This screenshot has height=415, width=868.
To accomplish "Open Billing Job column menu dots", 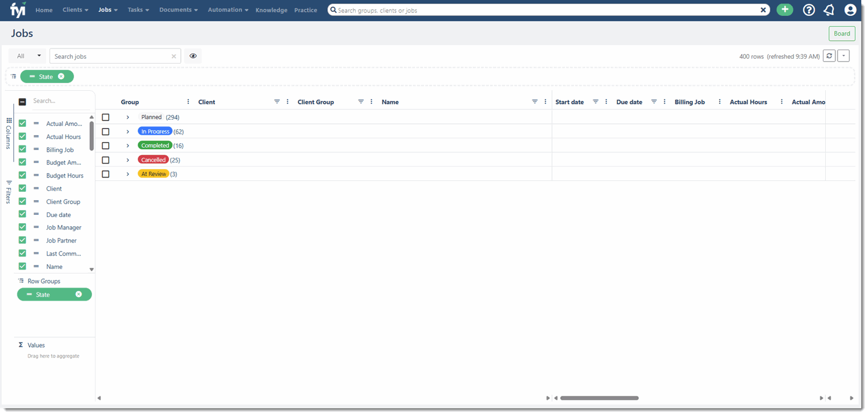I will 720,102.
